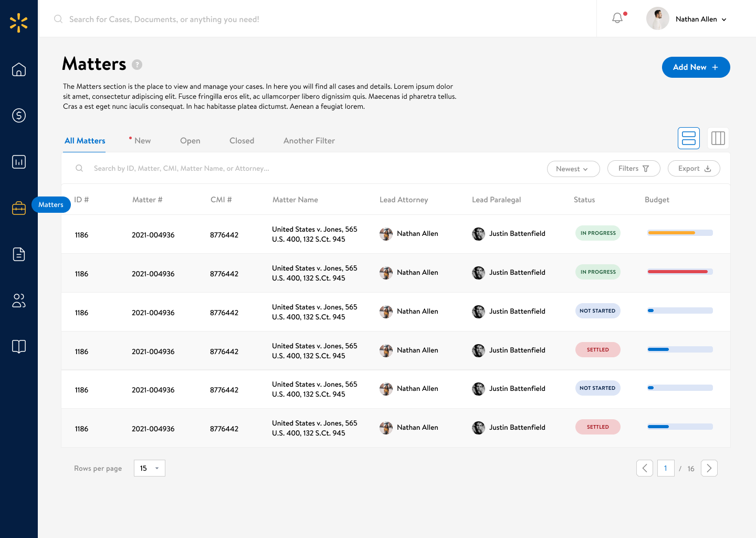Switch to column board view
Screen dimensions: 756x538
(718, 138)
